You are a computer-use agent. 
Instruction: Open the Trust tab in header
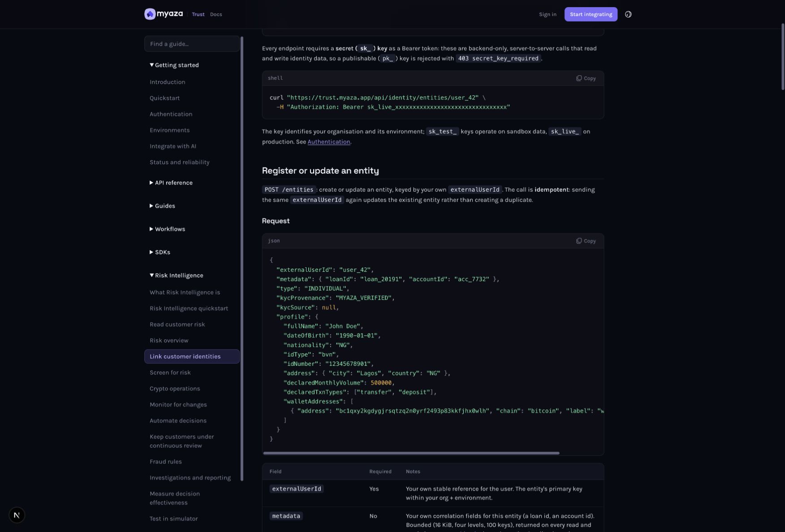point(198,14)
